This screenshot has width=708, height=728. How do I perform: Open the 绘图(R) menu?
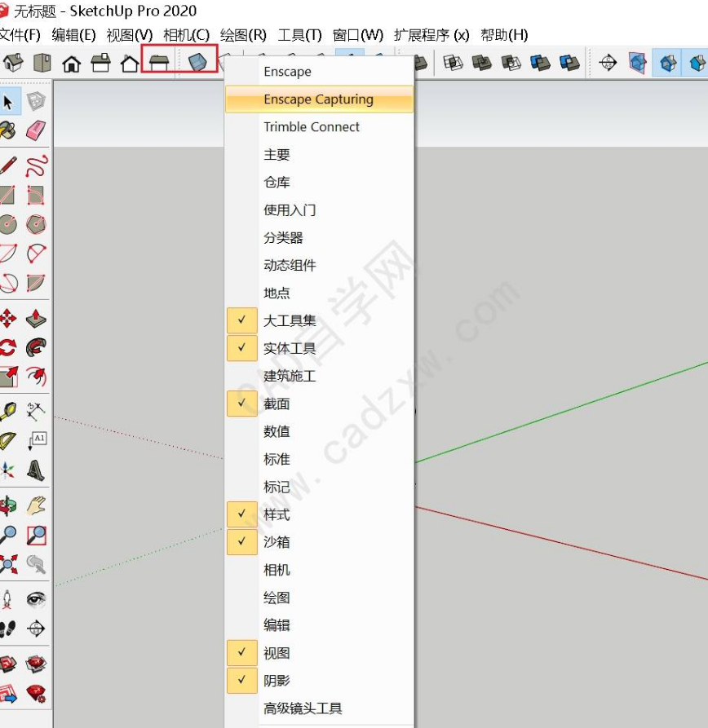(243, 35)
